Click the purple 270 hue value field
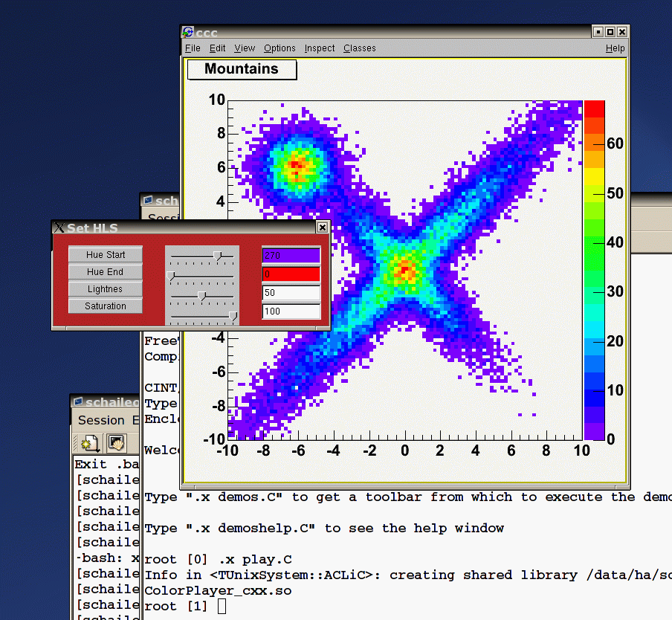This screenshot has width=672, height=620. 291,255
